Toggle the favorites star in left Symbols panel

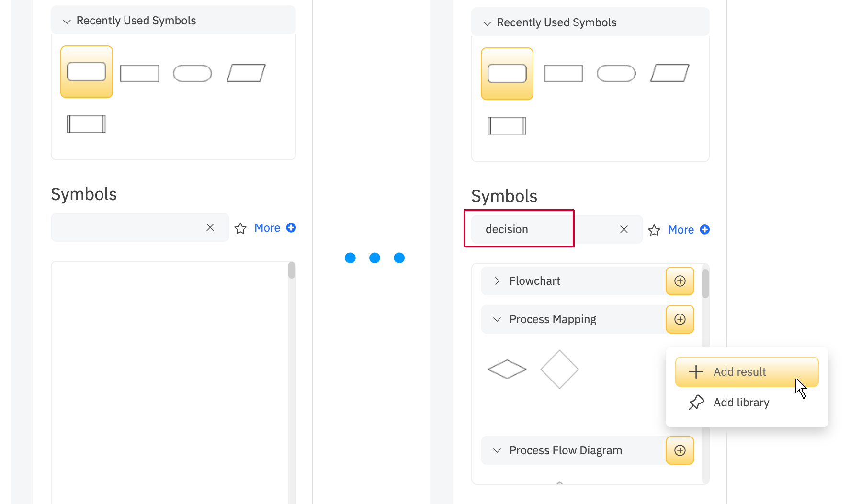240,228
